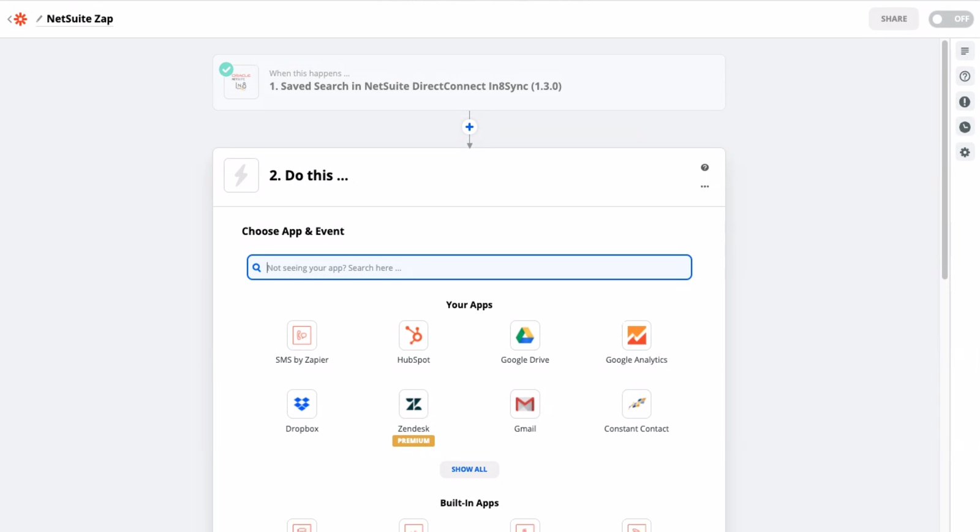Click the page vertical scrollbar
980x532 pixels.
click(x=944, y=159)
